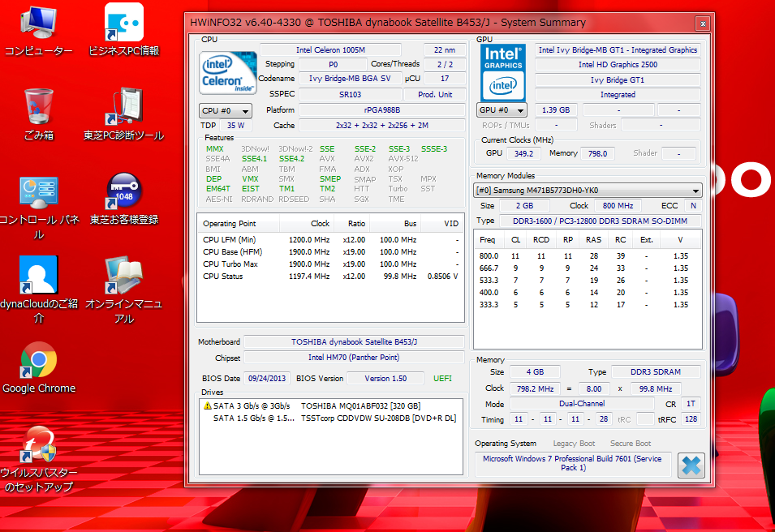Open the オンラインマニュアル shortcut
The image size is (775, 532).
[123, 290]
